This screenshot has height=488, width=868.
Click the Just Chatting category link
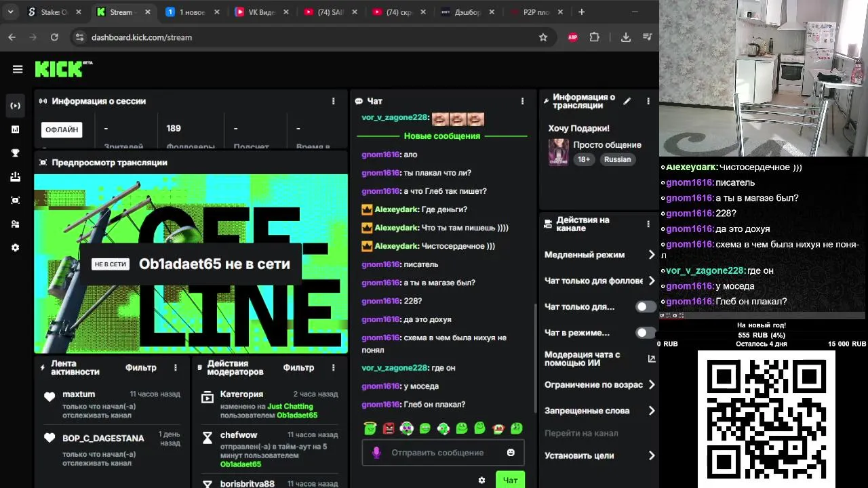pyautogui.click(x=290, y=407)
